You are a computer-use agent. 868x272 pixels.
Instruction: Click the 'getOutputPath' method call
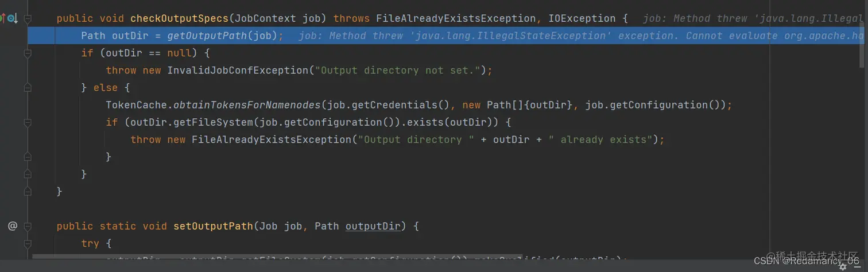pos(207,36)
